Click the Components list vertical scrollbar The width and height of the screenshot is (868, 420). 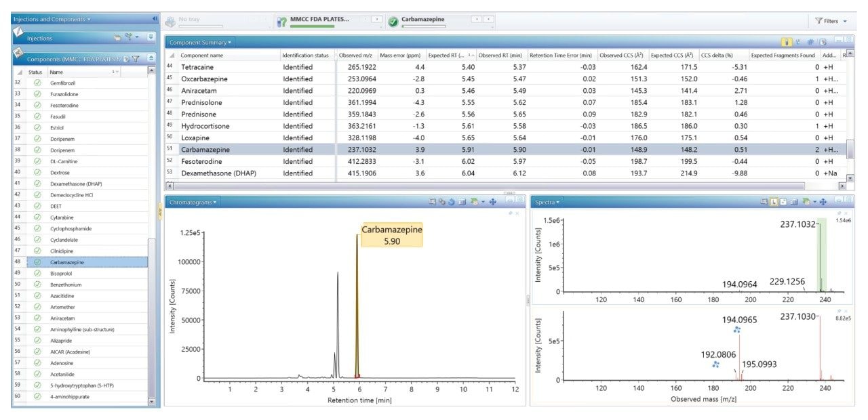(151, 318)
